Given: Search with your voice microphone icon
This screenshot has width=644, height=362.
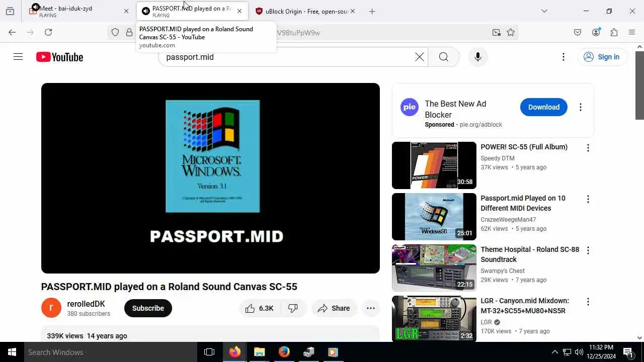Looking at the screenshot, I should point(478,57).
